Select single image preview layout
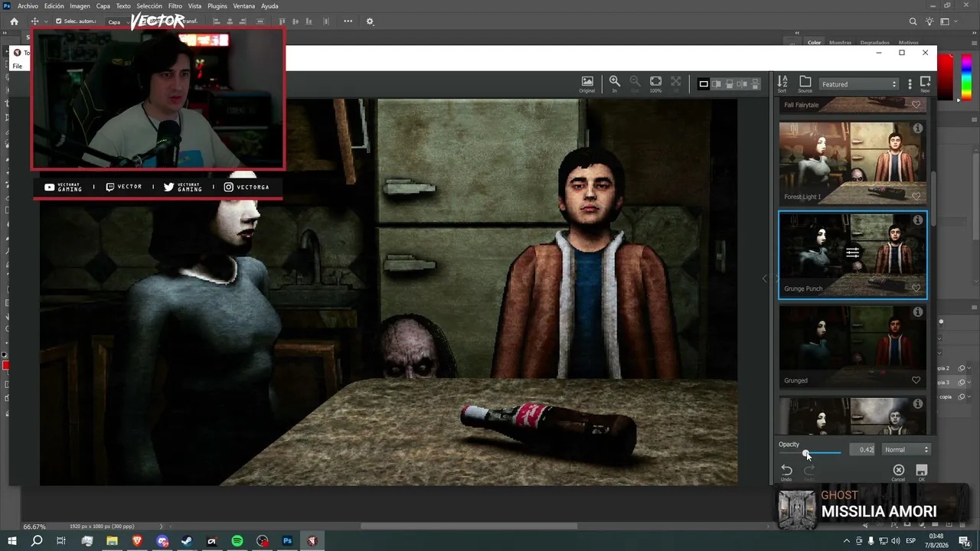This screenshot has height=551, width=980. [x=704, y=84]
